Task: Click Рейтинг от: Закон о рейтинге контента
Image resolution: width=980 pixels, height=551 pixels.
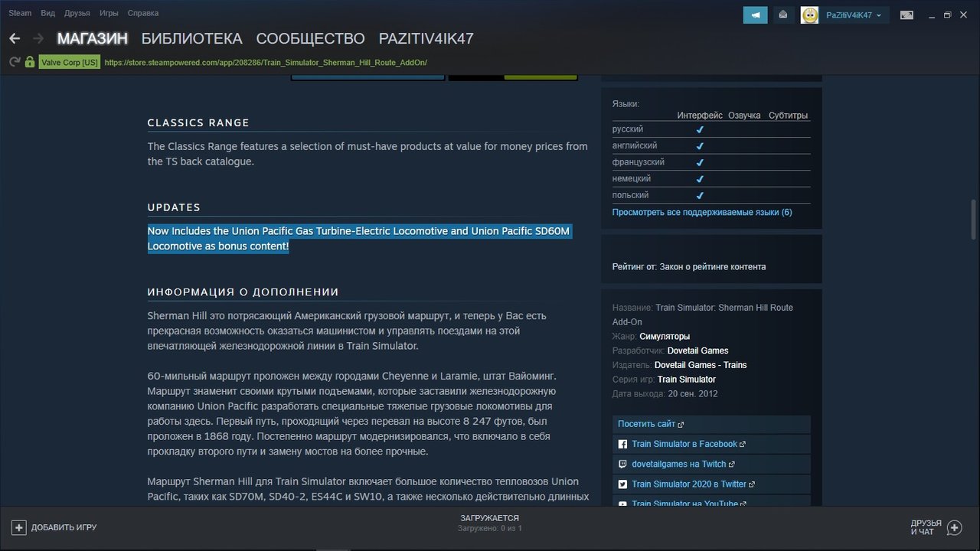Action: click(x=689, y=266)
